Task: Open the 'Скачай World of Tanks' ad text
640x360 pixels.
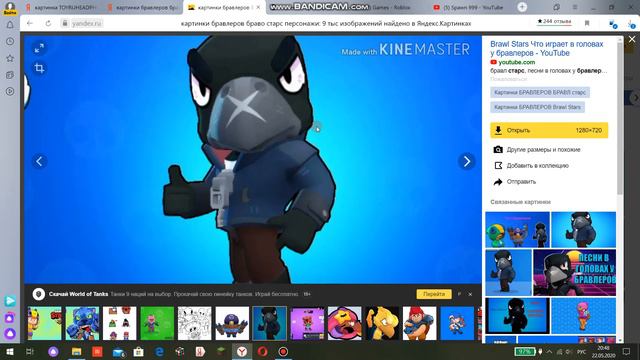Action: point(78,294)
